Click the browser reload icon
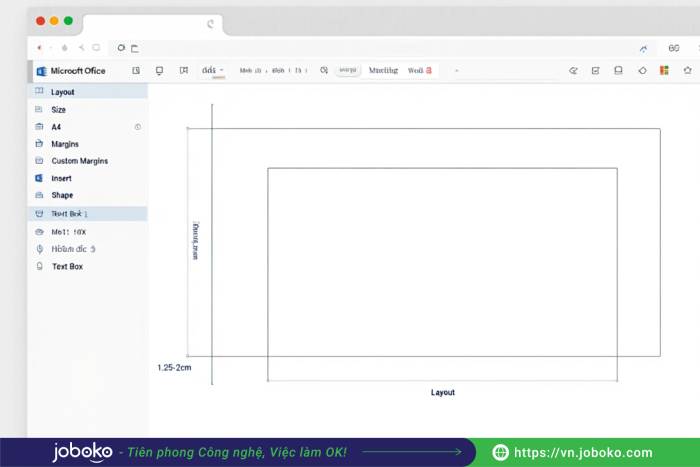The height and width of the screenshot is (467, 700). tap(121, 47)
